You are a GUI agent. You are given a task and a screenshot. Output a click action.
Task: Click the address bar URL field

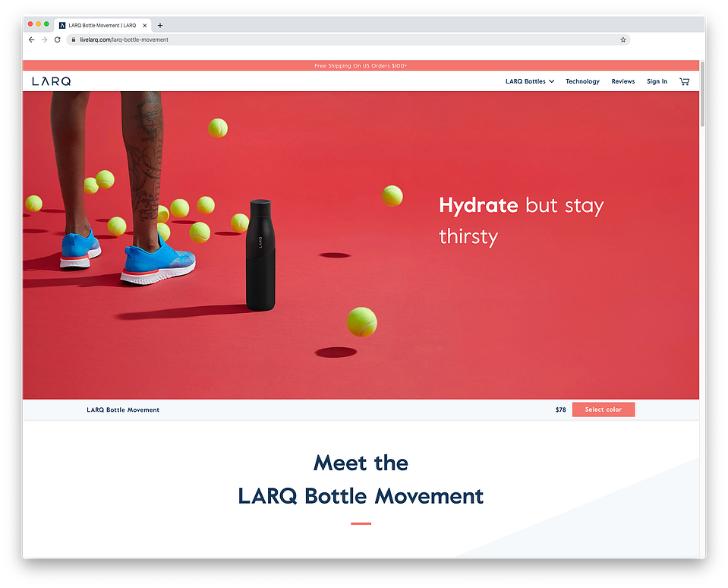pyautogui.click(x=348, y=40)
